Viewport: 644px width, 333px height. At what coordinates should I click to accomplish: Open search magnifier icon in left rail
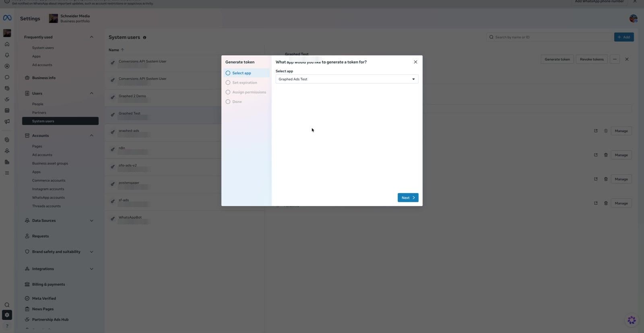pyautogui.click(x=7, y=305)
